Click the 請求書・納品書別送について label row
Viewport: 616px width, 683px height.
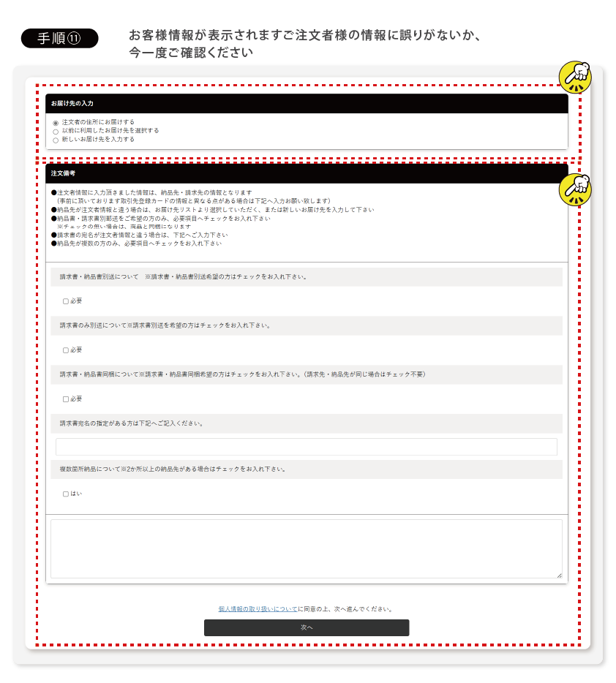click(x=306, y=277)
